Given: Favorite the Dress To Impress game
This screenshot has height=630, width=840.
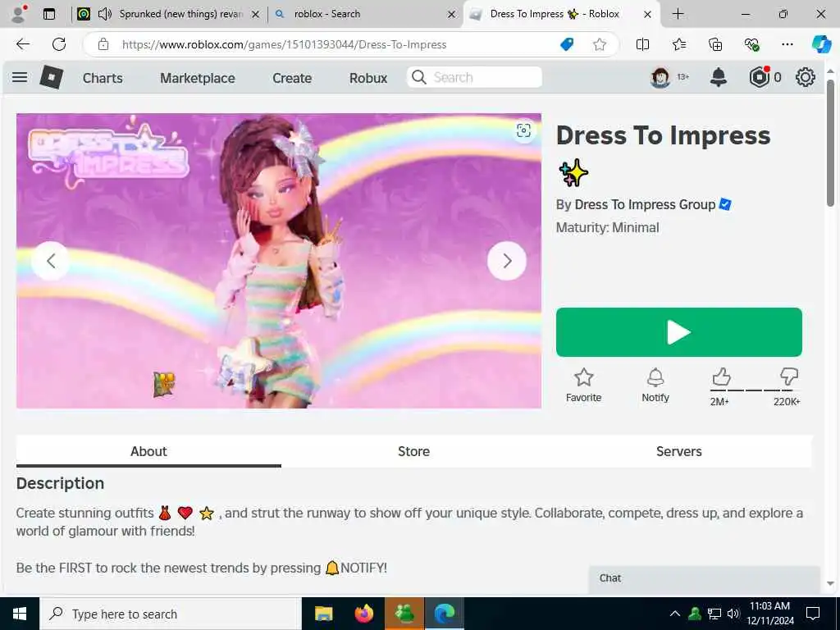Looking at the screenshot, I should (583, 386).
